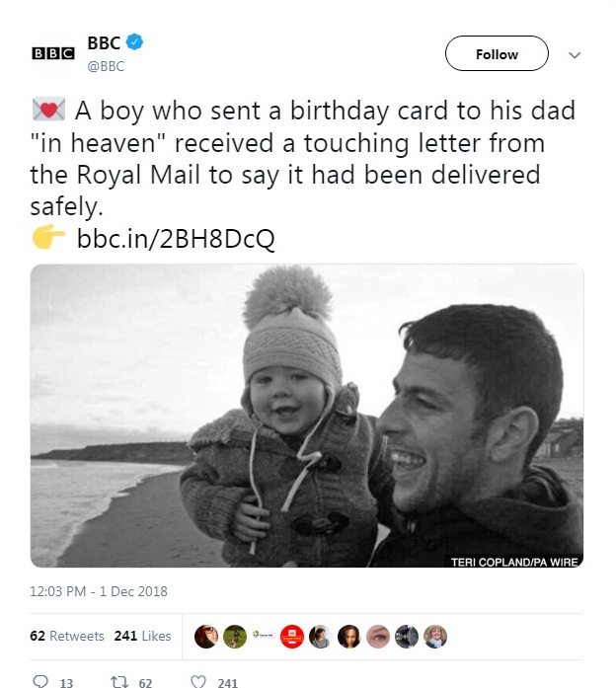The width and height of the screenshot is (616, 688).
Task: Enlarge the beach photo of father and child
Action: (307, 416)
